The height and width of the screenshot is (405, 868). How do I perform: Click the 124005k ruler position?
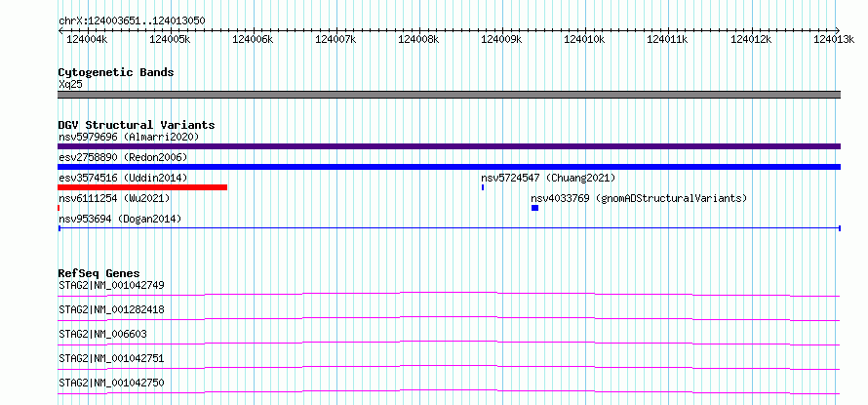pos(170,39)
